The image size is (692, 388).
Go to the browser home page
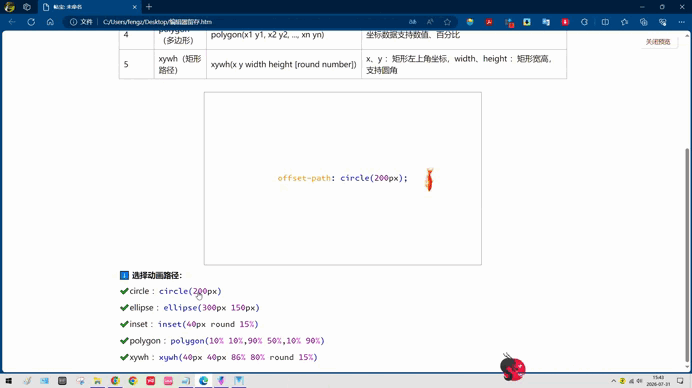50,22
